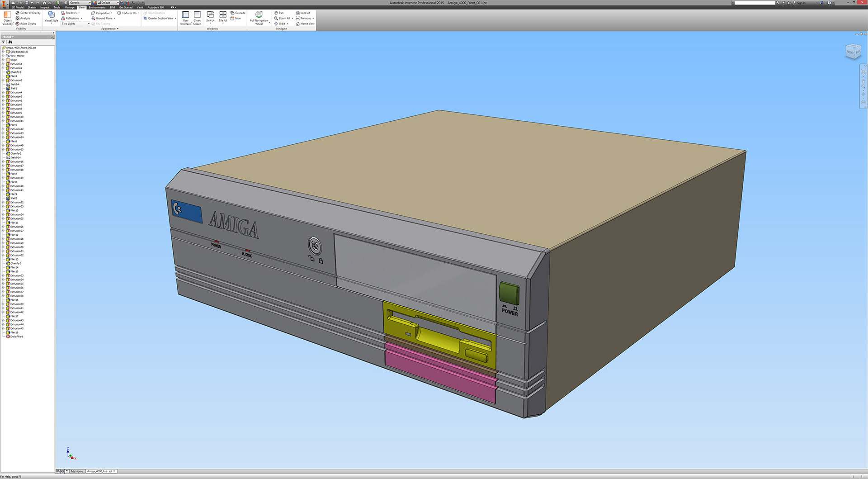Viewport: 868px width, 479px height.
Task: Open the Quarter Section View dropdown arrow
Action: click(x=175, y=18)
